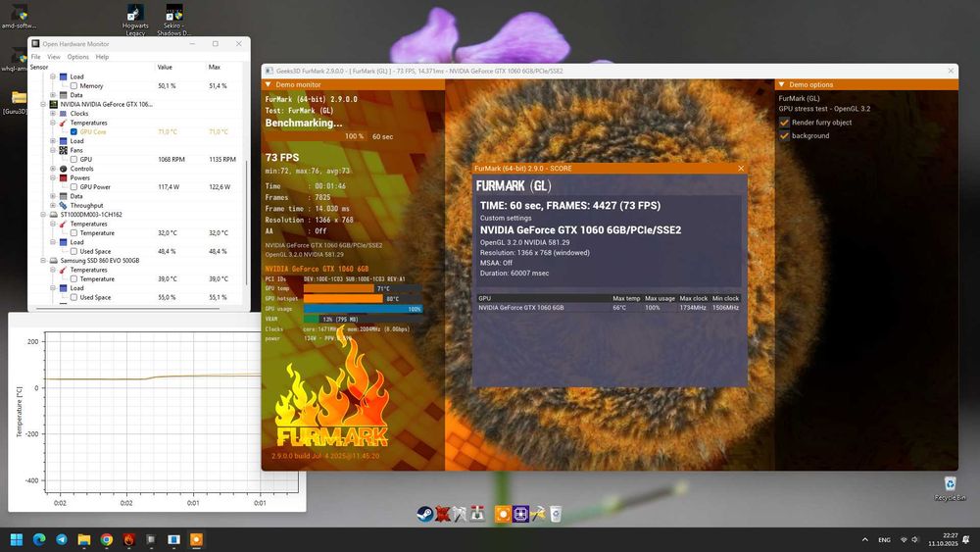
Task: Click the Controls node icon
Action: (63, 169)
